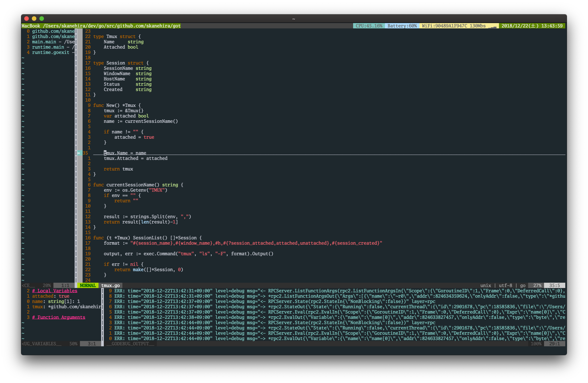Click the type Tmux struct declaration

click(117, 37)
